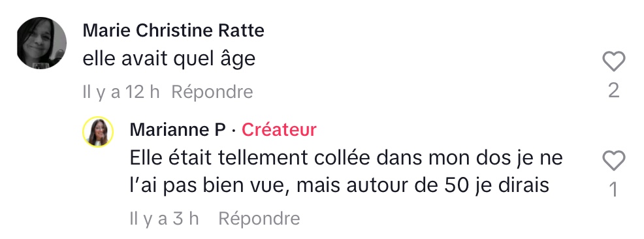Click the number 50 in Marianne's reply
The height and width of the screenshot is (239, 644).
pyautogui.click(x=457, y=185)
